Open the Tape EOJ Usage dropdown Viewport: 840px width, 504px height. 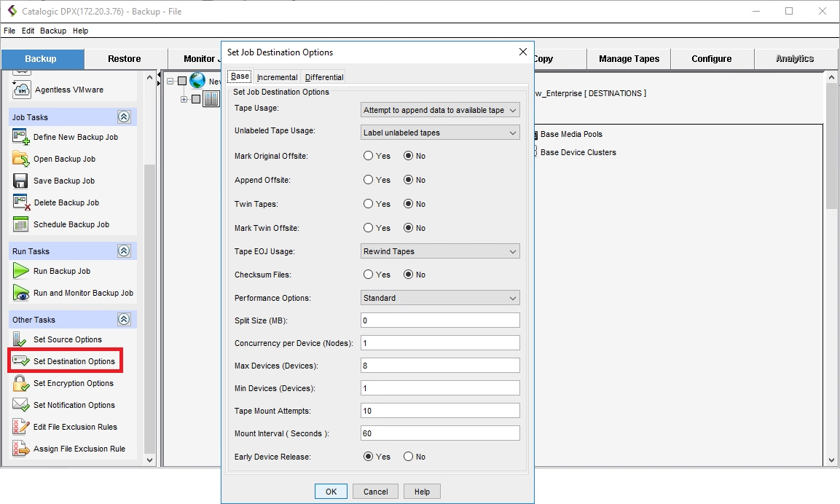[x=440, y=251]
